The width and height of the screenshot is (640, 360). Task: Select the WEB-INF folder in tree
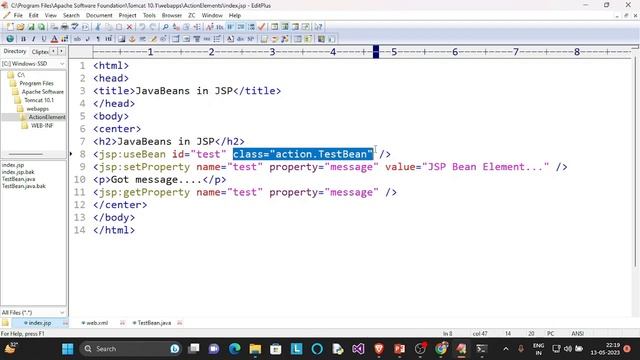click(42, 126)
